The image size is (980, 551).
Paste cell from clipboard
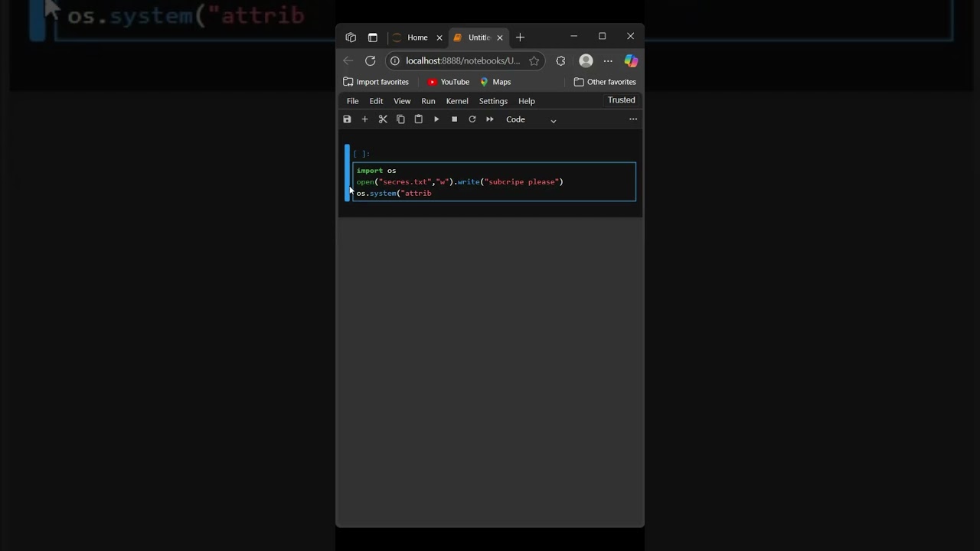tap(418, 119)
